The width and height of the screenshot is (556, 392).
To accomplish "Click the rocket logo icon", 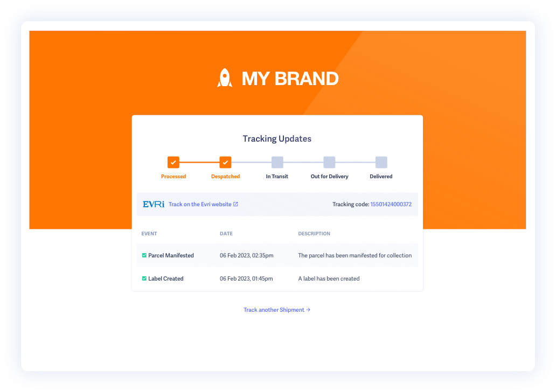I will point(225,78).
